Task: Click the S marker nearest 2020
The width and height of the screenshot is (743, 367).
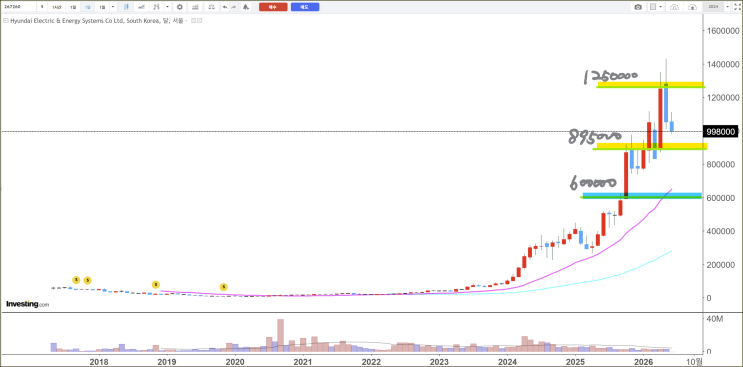Action: 224,287
